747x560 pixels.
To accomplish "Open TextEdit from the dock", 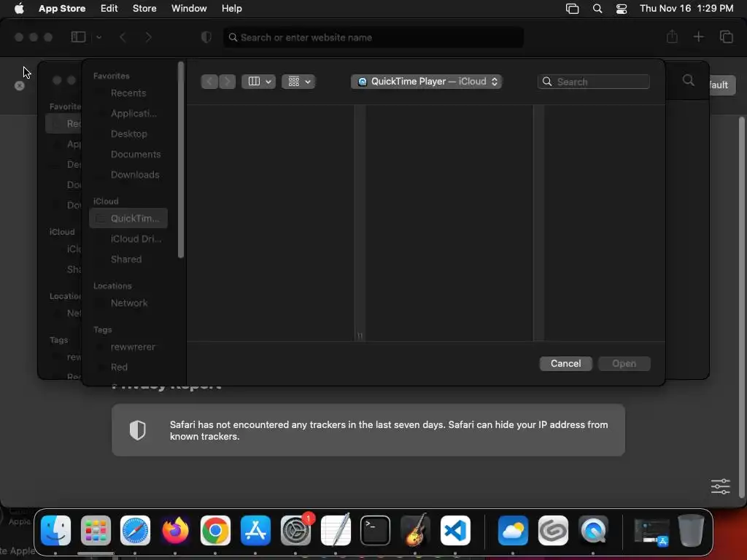I will tap(336, 530).
